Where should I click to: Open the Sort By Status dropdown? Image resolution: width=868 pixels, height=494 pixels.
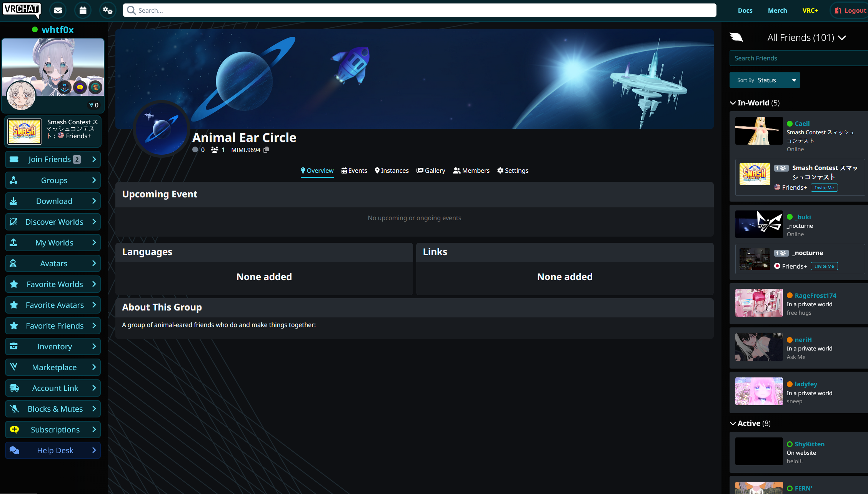765,80
